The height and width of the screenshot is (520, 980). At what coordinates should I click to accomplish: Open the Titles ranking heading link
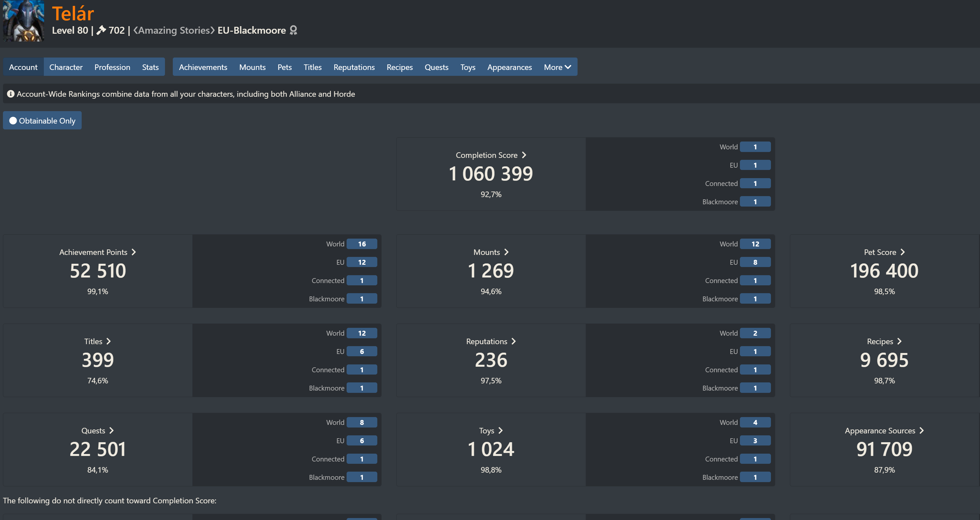pos(93,341)
